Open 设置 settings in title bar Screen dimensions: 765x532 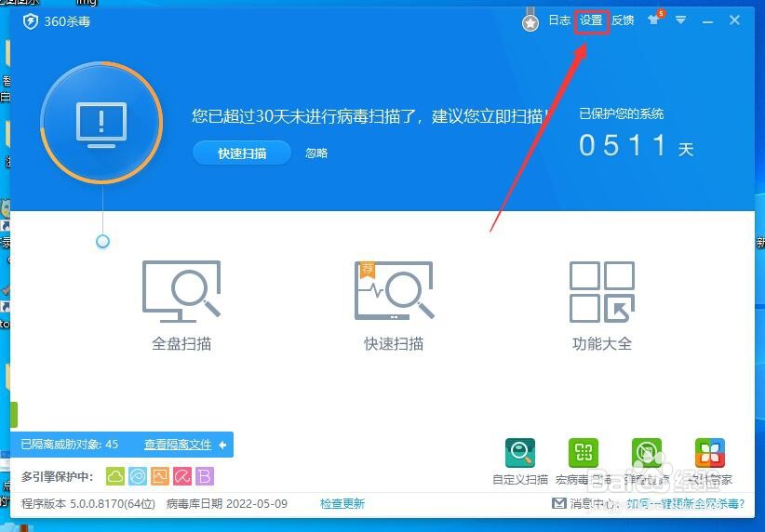(591, 20)
